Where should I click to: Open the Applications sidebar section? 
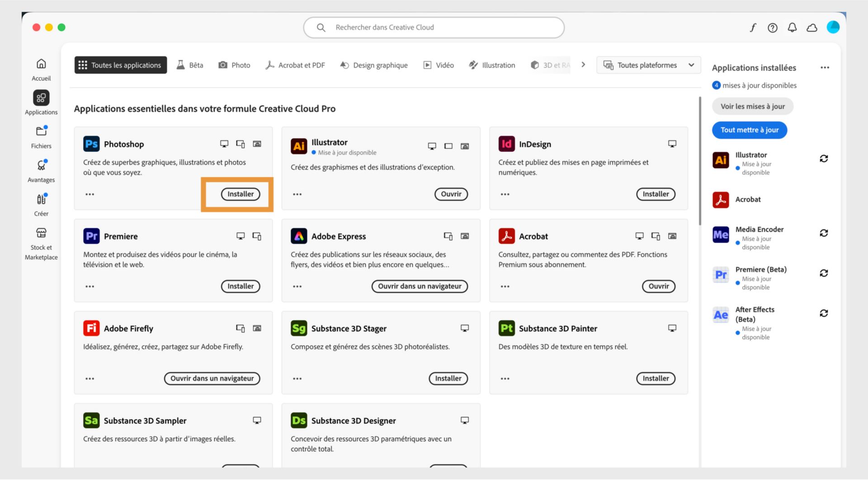click(x=41, y=103)
